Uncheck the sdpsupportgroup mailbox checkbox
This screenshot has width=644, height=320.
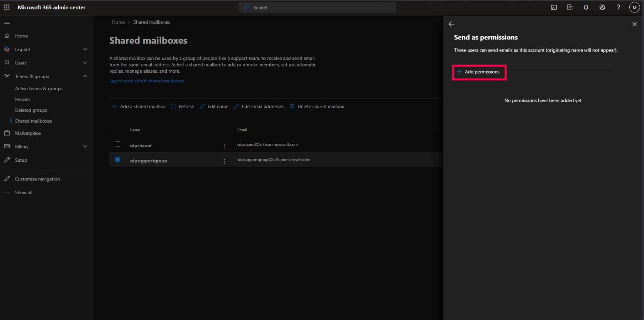click(x=117, y=160)
